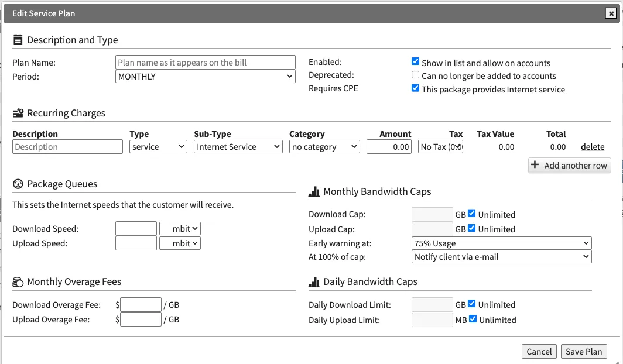Click the 'Requires CPE' label
The width and height of the screenshot is (623, 364).
(333, 88)
